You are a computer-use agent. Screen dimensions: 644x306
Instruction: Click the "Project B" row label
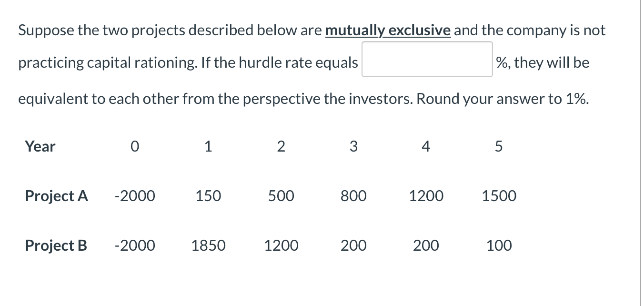coord(56,245)
